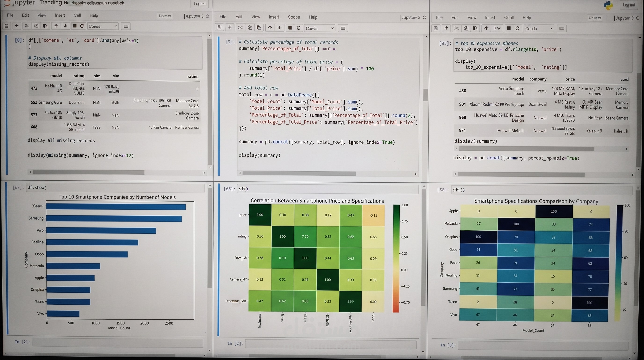Copy cell in right notebook toolbar

[x=466, y=28]
